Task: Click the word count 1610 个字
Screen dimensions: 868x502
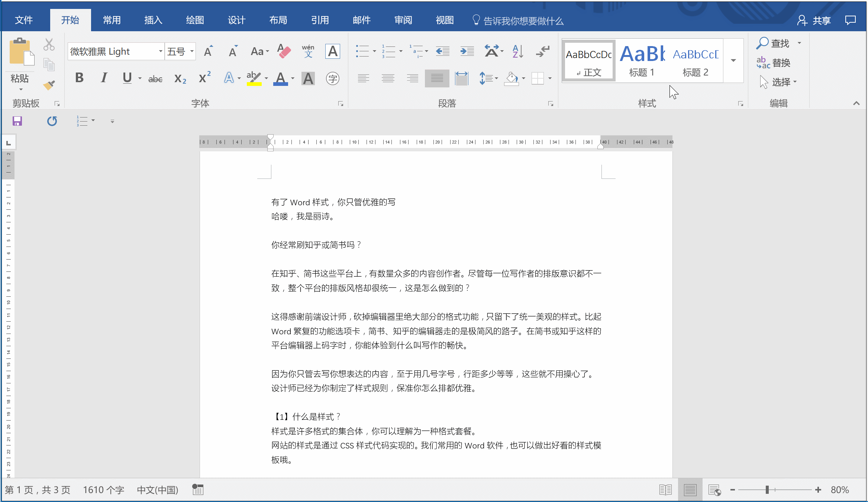Action: coord(103,490)
